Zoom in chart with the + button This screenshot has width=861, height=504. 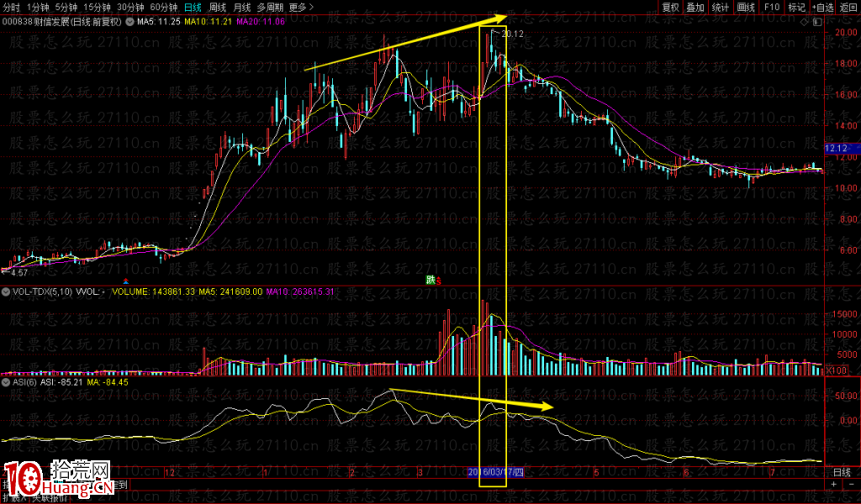(833, 484)
